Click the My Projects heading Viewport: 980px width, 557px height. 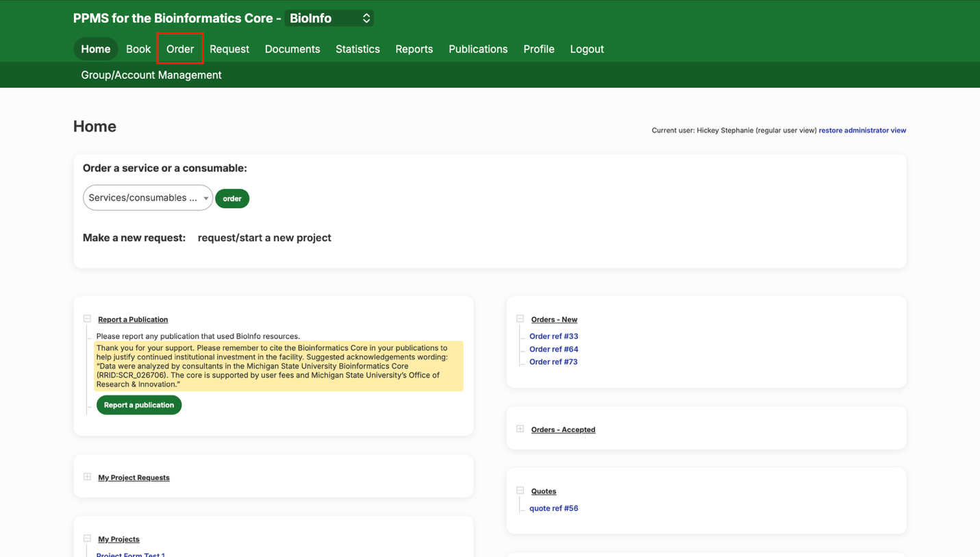point(118,539)
